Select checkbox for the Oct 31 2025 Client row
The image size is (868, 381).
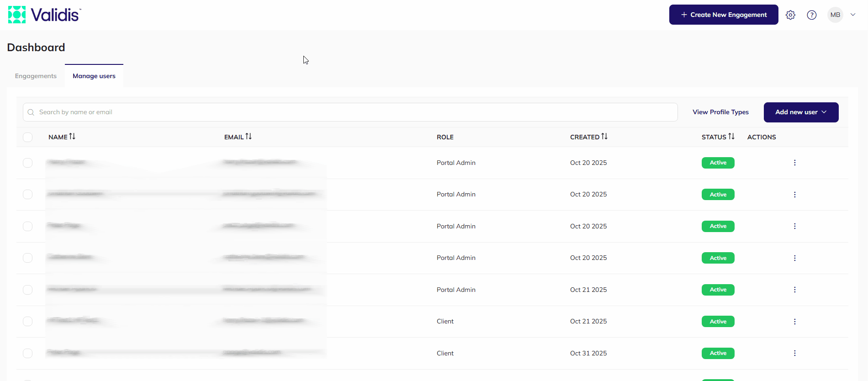(x=28, y=353)
